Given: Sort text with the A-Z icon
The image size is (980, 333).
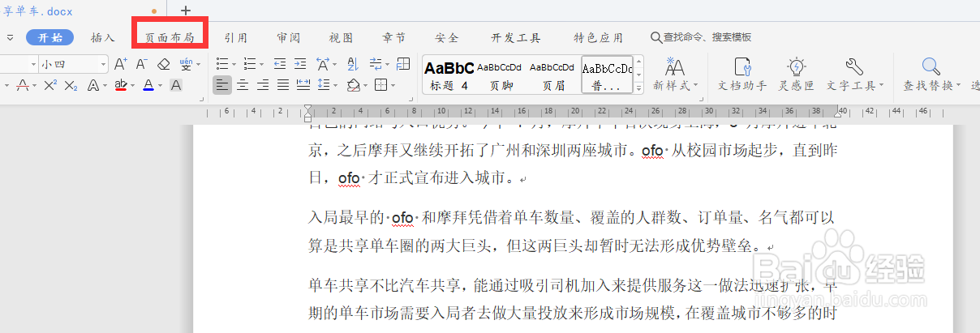Looking at the screenshot, I should tap(353, 64).
